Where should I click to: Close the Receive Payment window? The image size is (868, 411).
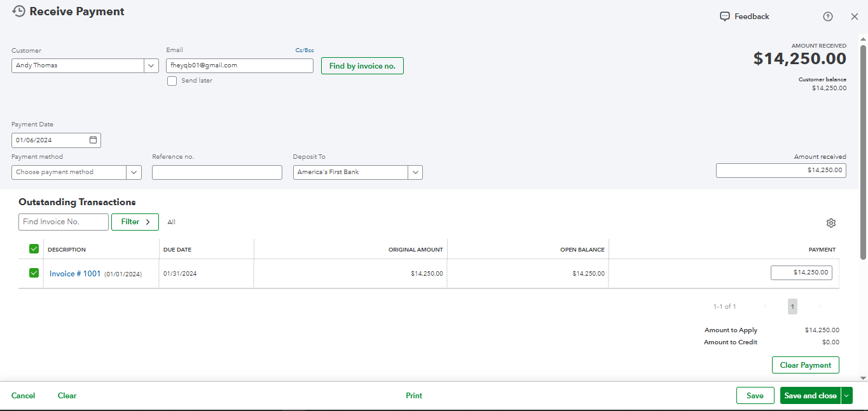click(854, 17)
